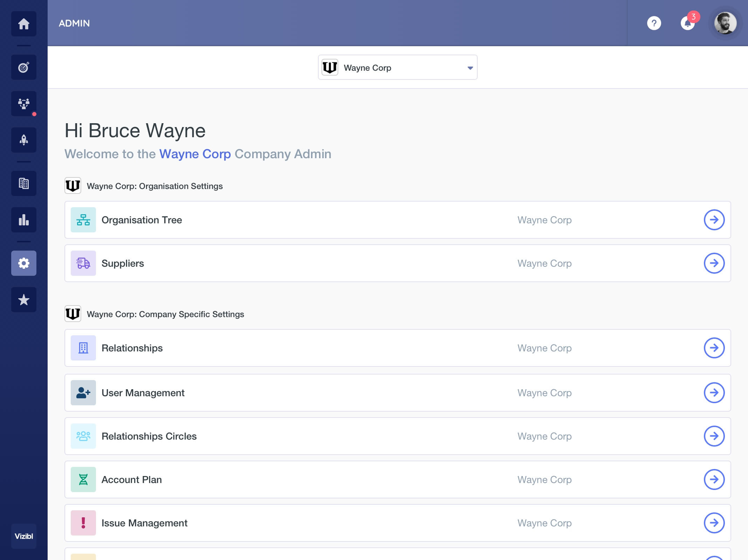Click the star favorites sidebar icon
This screenshot has height=560, width=748.
[x=23, y=300]
